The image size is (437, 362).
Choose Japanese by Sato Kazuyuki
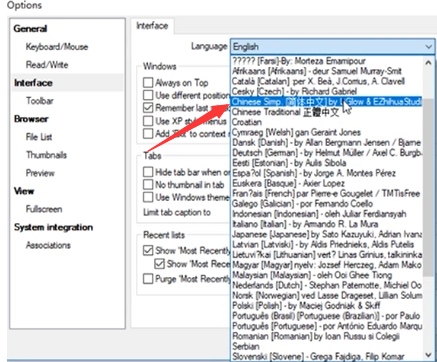tap(327, 234)
